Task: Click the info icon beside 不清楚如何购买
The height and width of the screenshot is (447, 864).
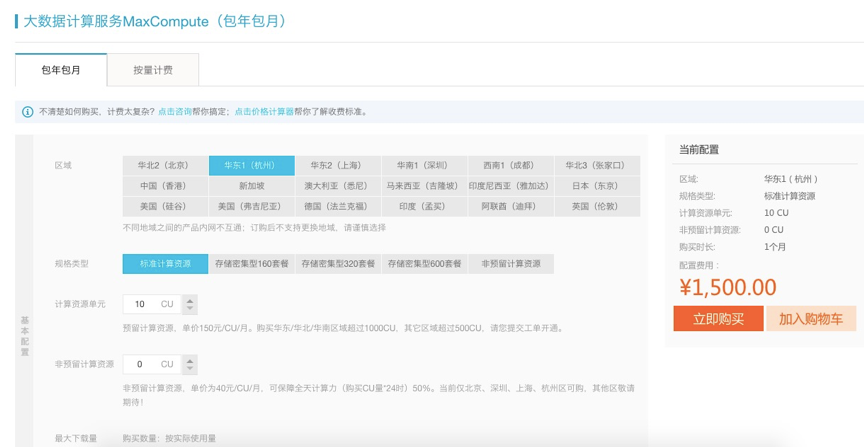Action: [x=28, y=112]
